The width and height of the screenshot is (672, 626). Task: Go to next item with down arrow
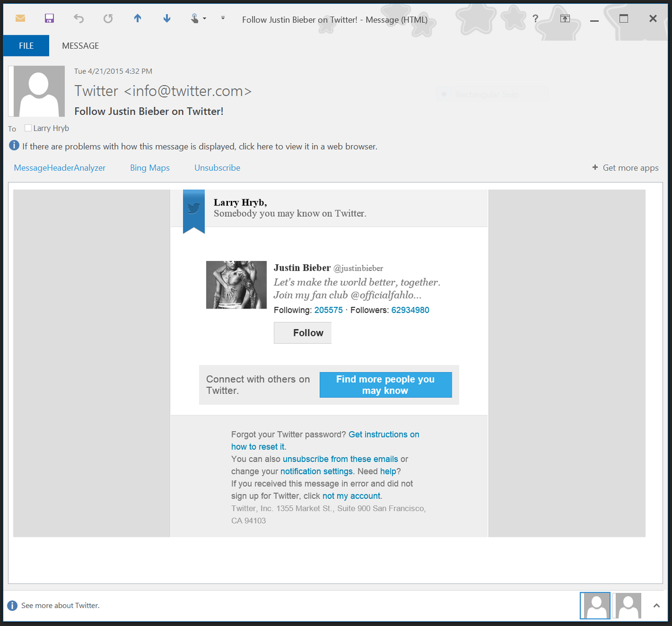pyautogui.click(x=166, y=18)
